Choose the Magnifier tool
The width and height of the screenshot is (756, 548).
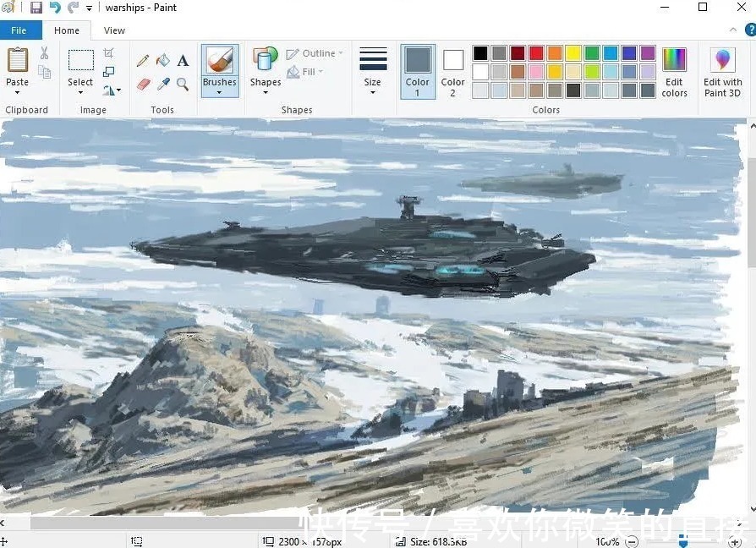coord(181,84)
